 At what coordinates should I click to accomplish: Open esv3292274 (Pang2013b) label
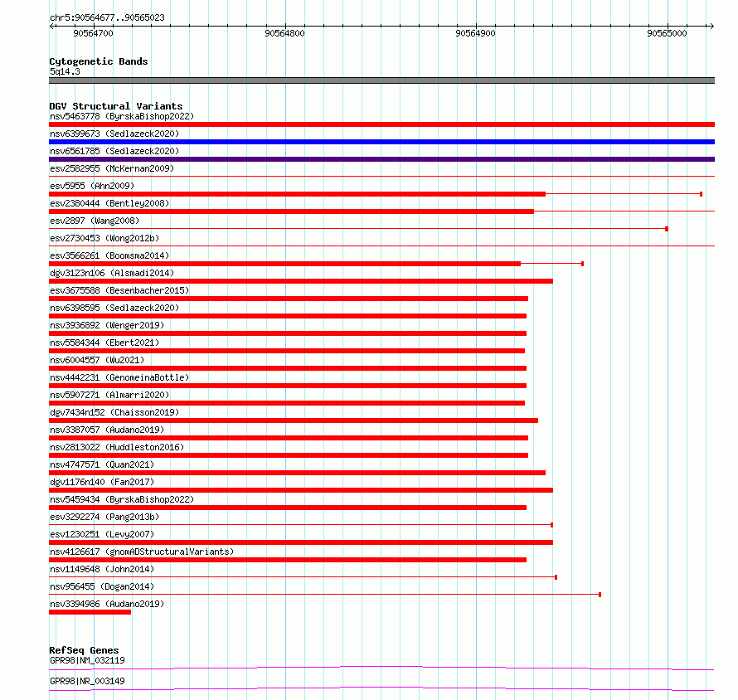click(104, 517)
